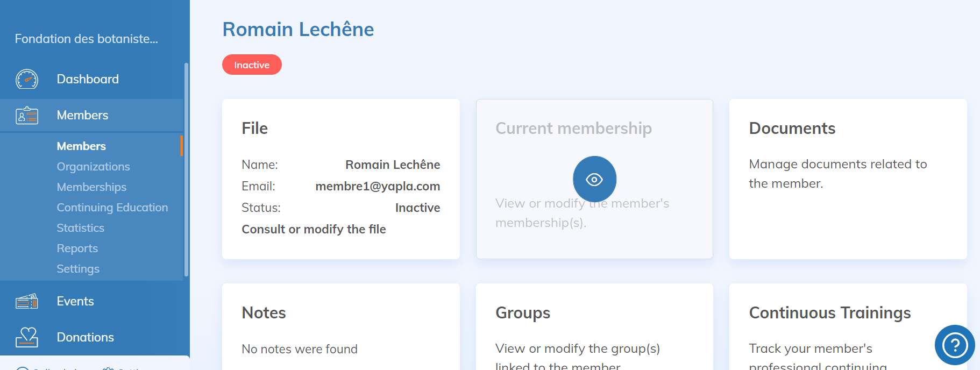
Task: Click the Dashboard speedometer icon
Action: click(27, 79)
